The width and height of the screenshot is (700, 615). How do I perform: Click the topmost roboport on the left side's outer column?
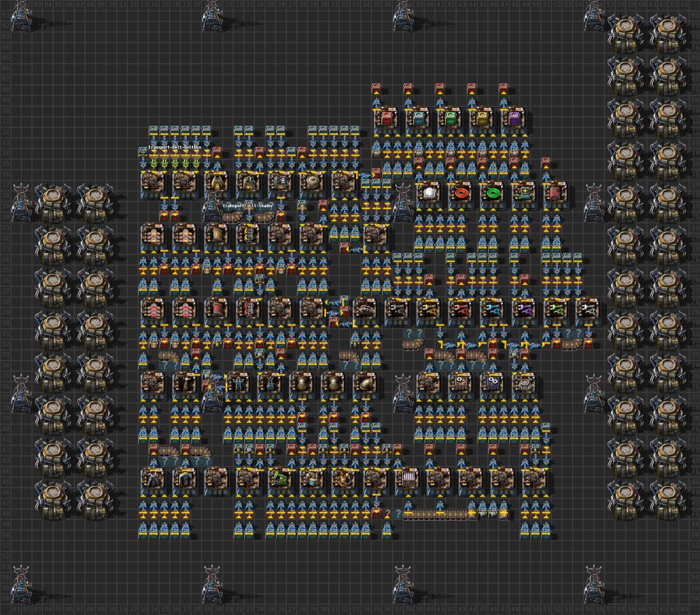click(x=53, y=203)
